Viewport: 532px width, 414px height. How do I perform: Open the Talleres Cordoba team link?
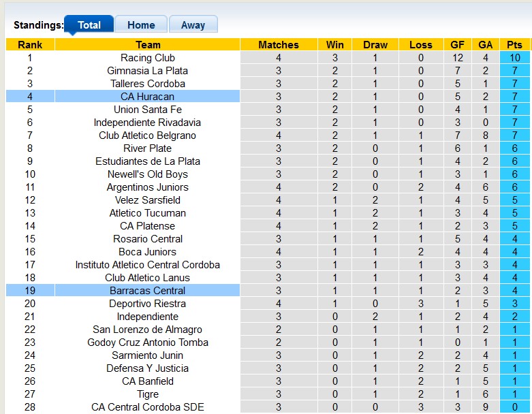(147, 83)
